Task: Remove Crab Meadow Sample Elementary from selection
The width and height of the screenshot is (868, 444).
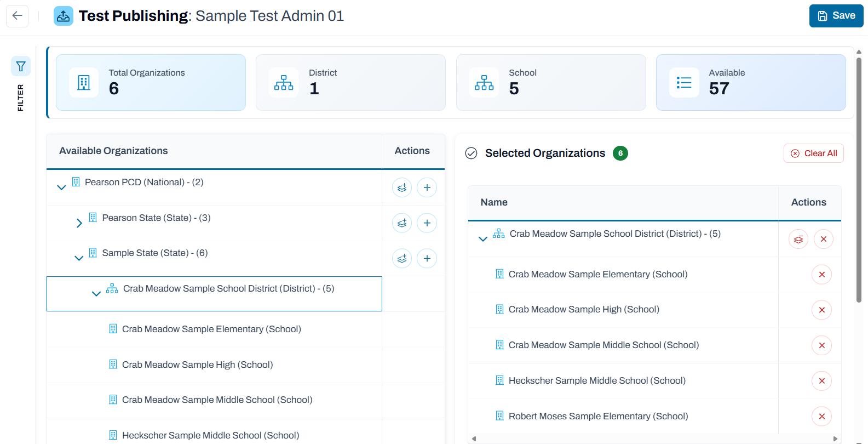Action: click(822, 275)
